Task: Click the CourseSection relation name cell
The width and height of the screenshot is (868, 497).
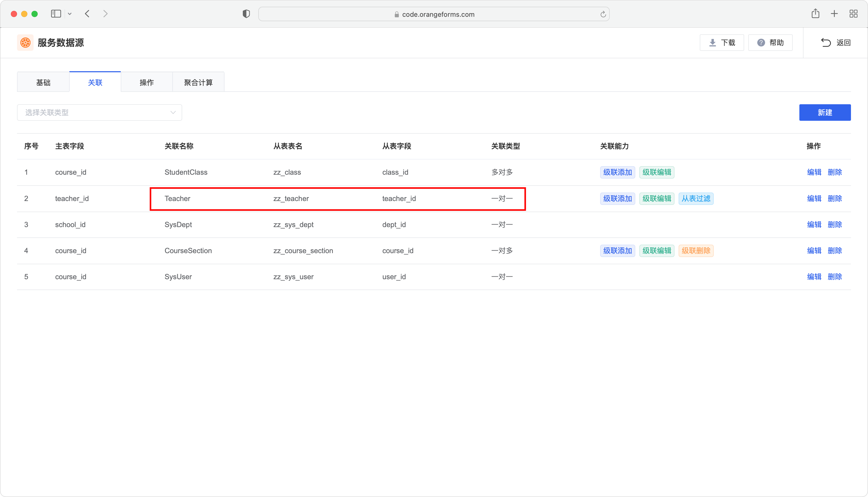Action: (188, 251)
